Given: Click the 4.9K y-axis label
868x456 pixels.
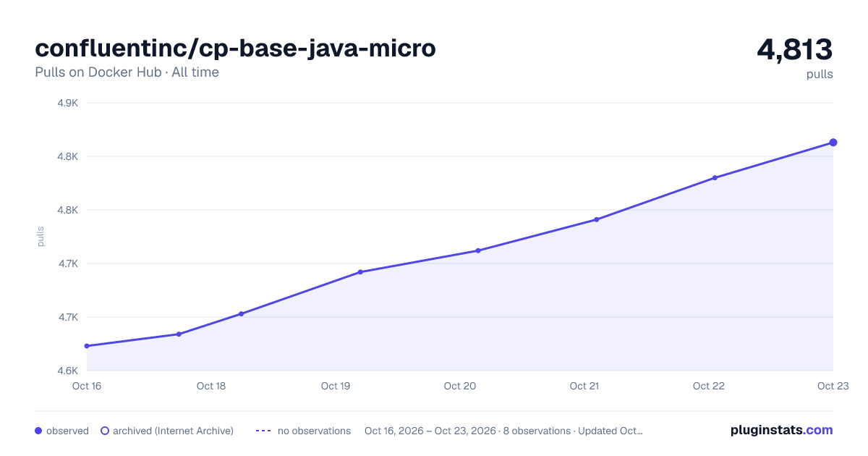Looking at the screenshot, I should 67,103.
